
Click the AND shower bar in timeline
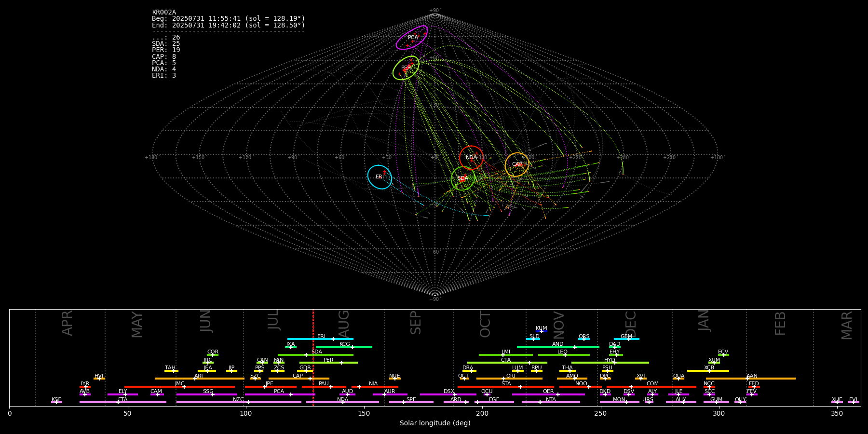click(x=558, y=347)
